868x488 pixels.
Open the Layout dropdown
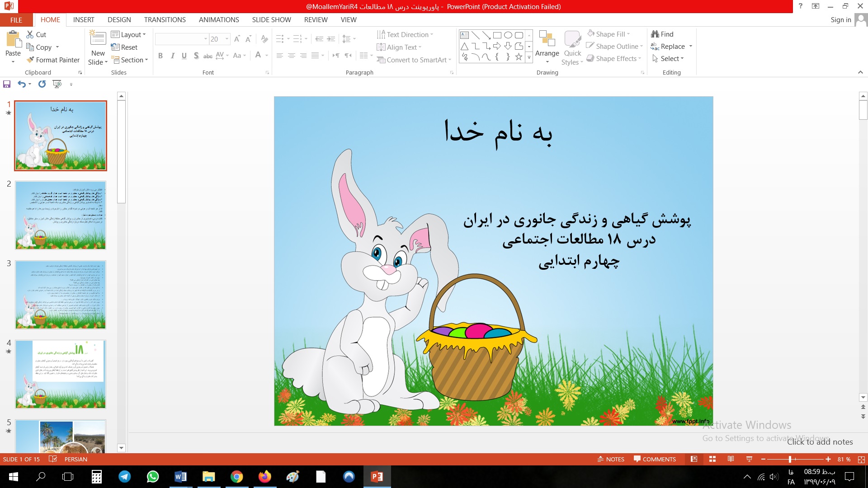tap(128, 34)
